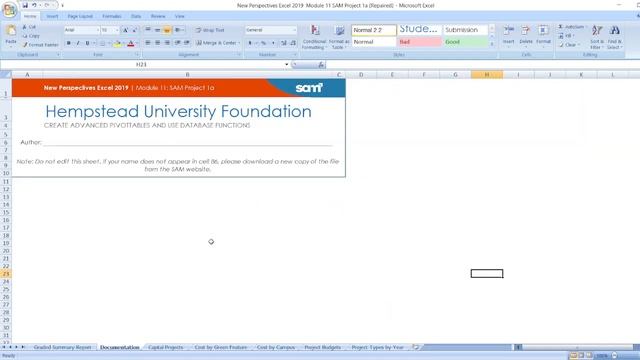The width and height of the screenshot is (640, 360).
Task: Switch to the Page Layout ribbon tab
Action: (x=80, y=16)
